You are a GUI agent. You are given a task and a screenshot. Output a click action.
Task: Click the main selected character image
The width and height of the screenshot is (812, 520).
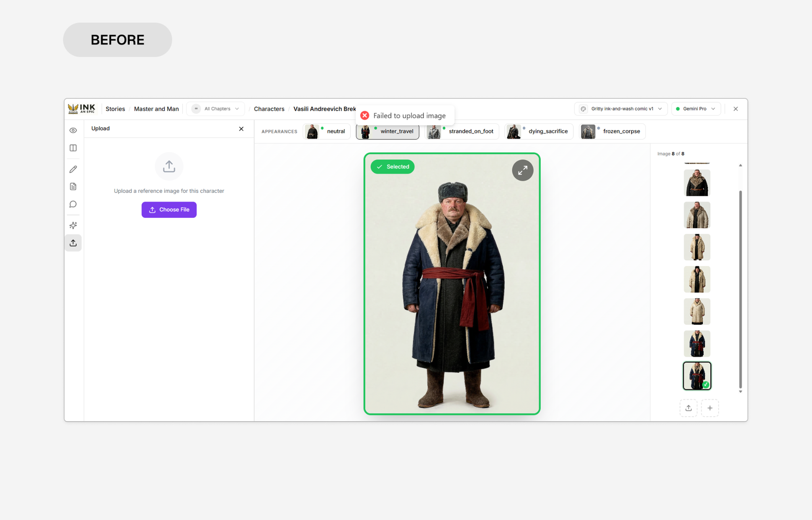point(452,284)
